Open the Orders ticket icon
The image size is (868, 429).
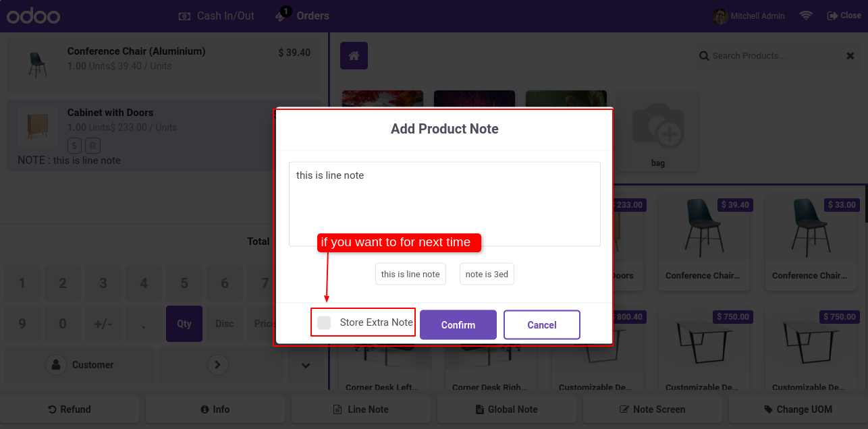pos(281,16)
